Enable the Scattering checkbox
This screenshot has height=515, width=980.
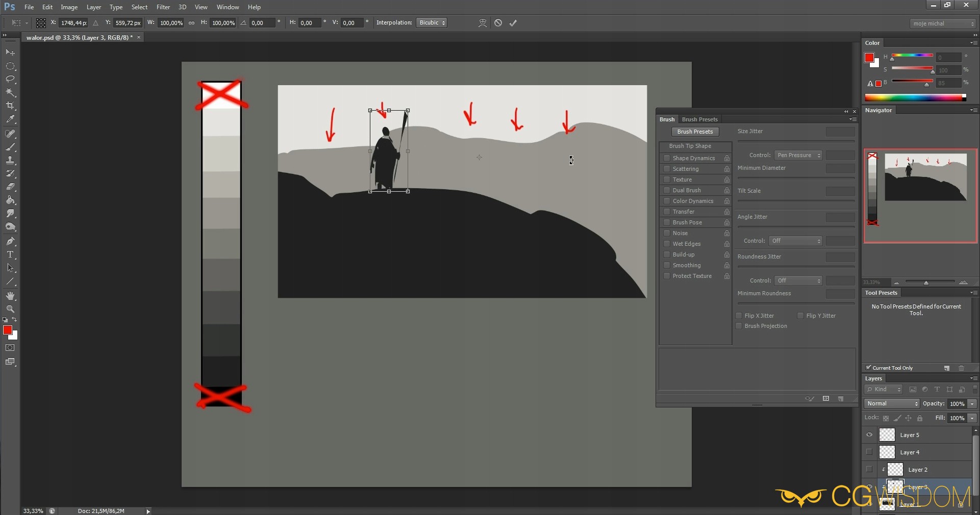click(667, 169)
